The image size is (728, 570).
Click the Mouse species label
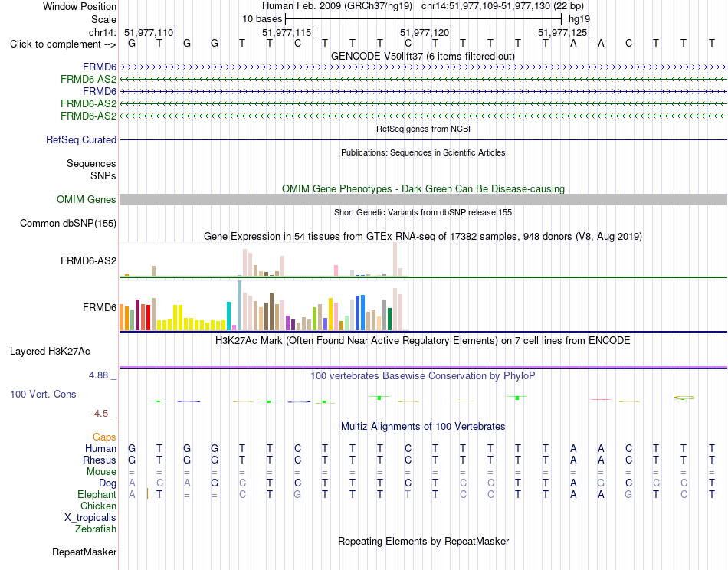point(101,472)
